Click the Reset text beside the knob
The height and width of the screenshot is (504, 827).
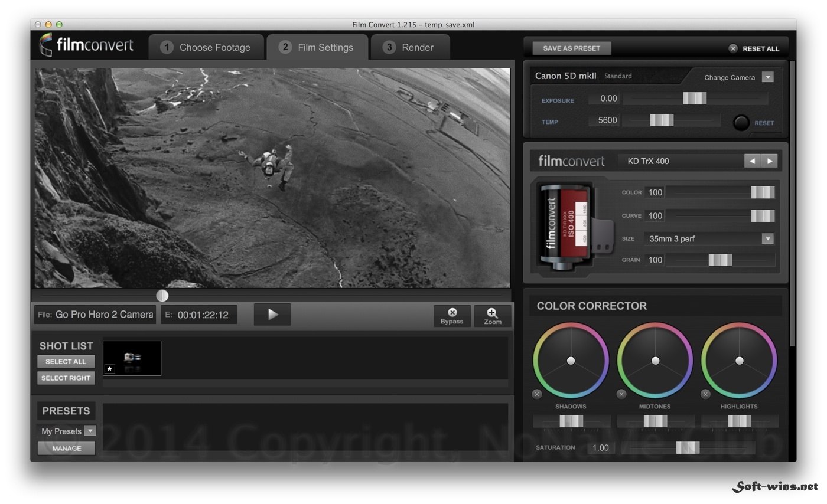(x=764, y=123)
